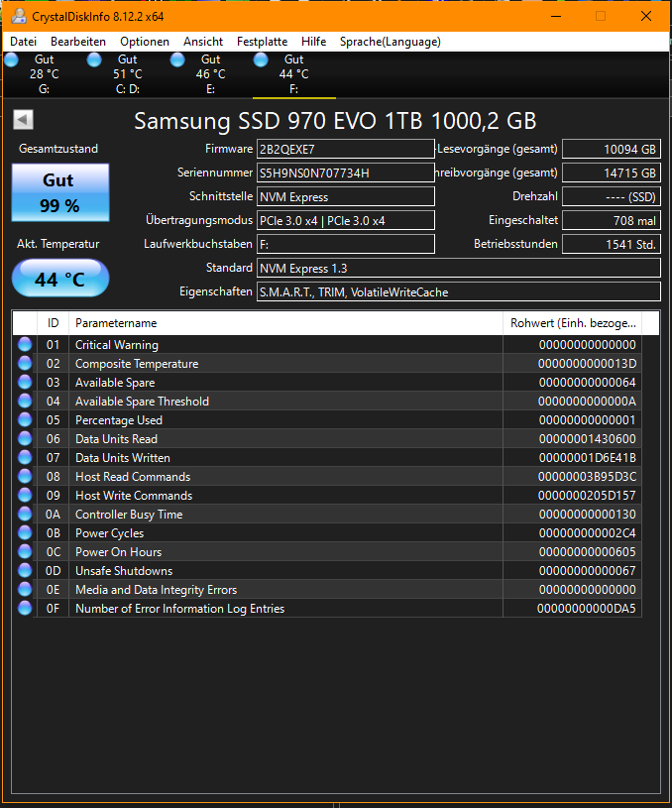Open the Datei menu
This screenshot has height=808, width=672.
point(23,42)
